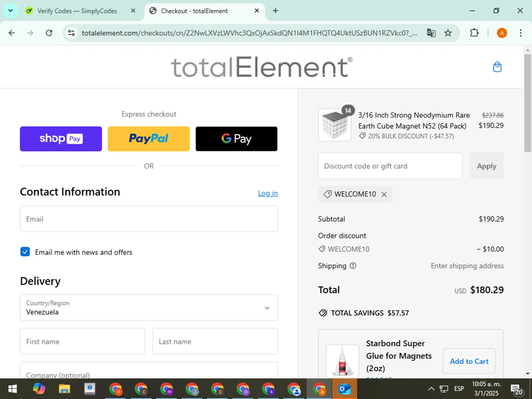Close the Checkout totalElement tab
The image size is (532, 399).
coord(257,11)
